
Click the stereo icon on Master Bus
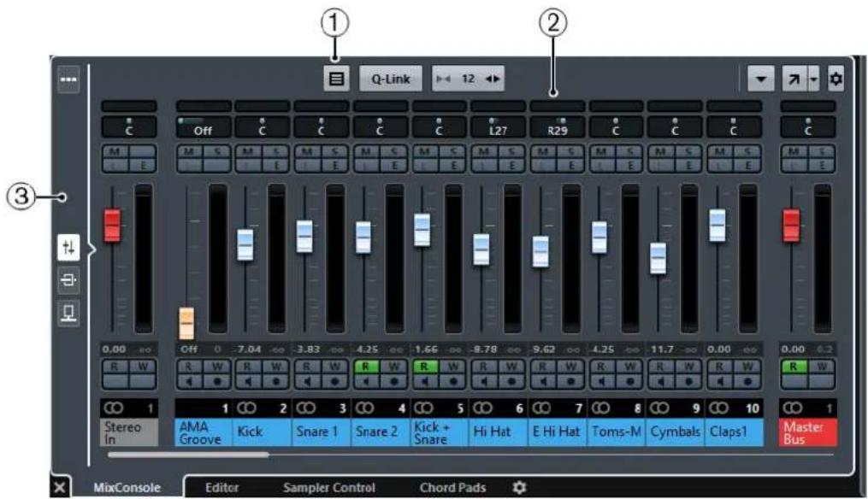793,408
